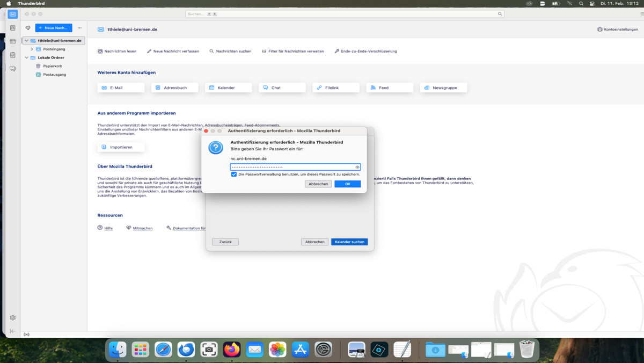Click into the password input field

(x=292, y=167)
